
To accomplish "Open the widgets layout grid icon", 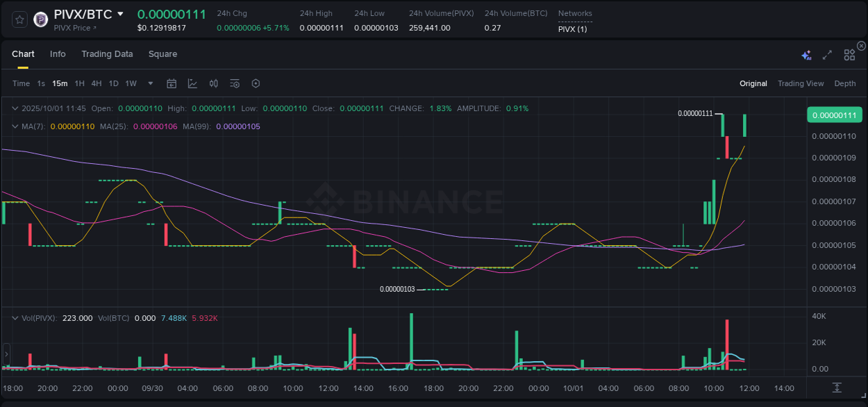I will point(849,54).
